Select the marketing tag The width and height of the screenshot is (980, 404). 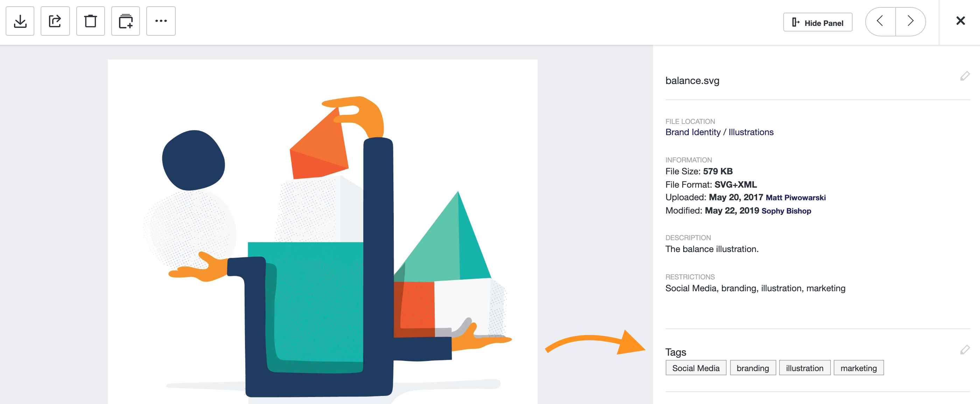[858, 368]
